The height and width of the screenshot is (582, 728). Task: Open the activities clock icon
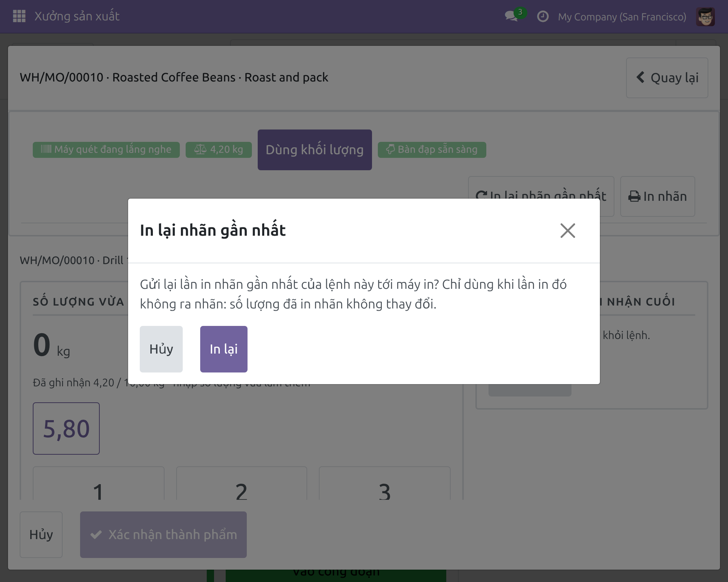[x=542, y=16]
